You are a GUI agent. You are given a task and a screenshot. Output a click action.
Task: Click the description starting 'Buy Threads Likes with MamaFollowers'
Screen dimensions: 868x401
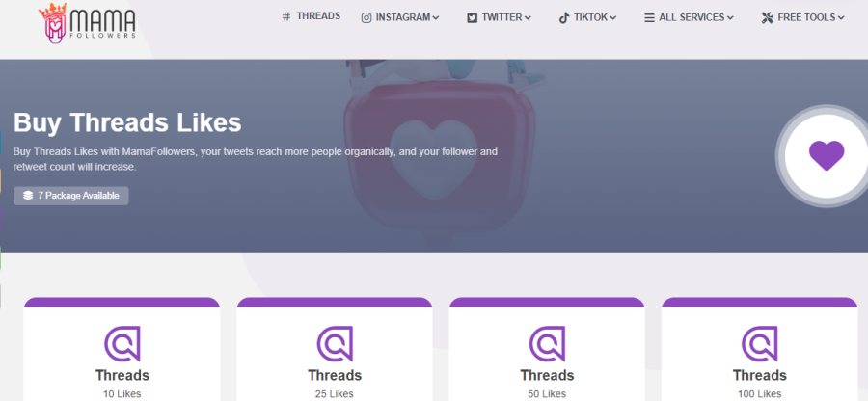pyautogui.click(x=256, y=159)
